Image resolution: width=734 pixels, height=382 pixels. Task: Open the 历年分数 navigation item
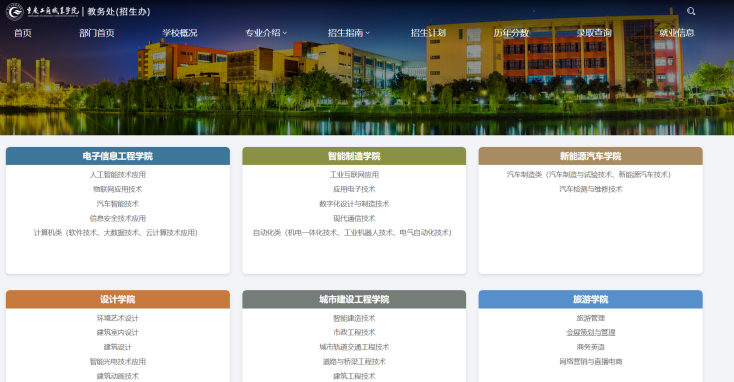tap(511, 33)
